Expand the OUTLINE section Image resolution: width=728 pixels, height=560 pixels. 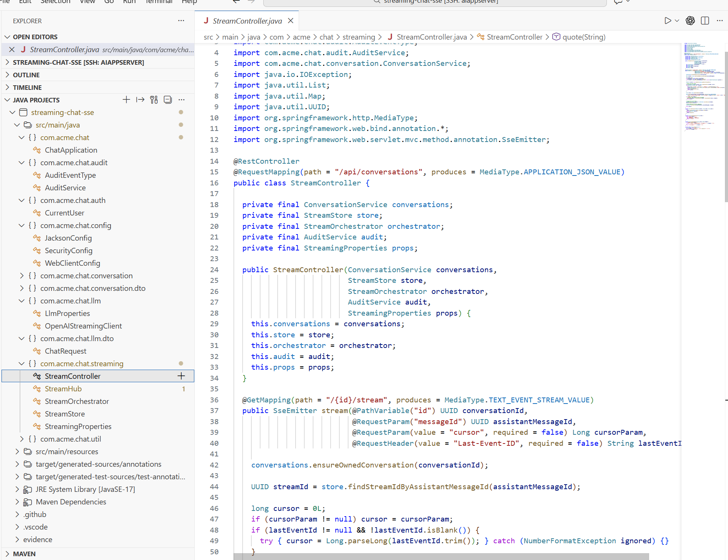coord(26,75)
